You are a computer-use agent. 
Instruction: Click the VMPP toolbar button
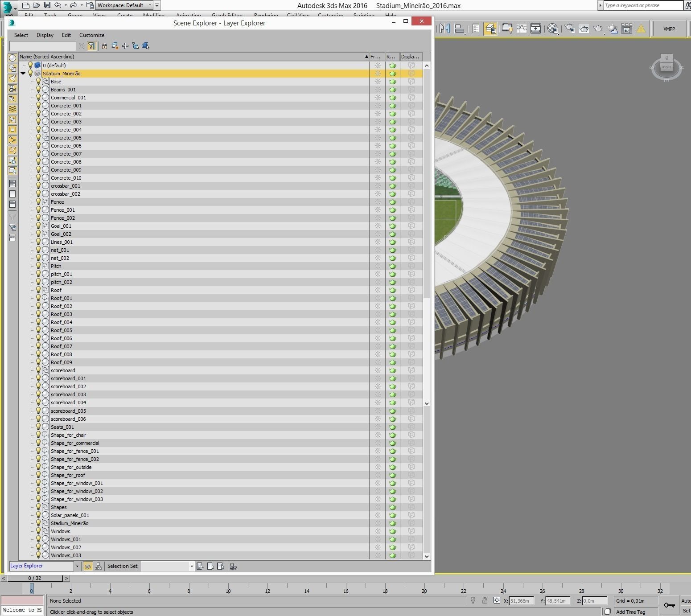[669, 29]
